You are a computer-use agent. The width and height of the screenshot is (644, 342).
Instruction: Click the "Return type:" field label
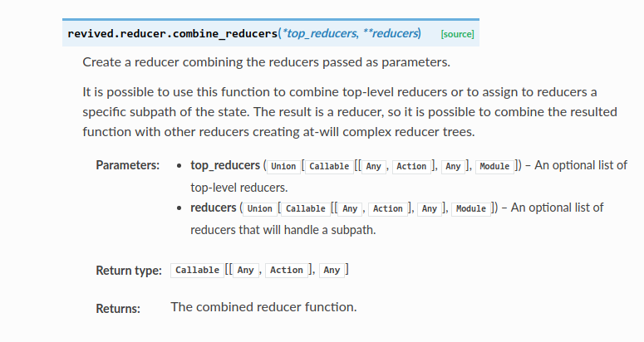[x=128, y=271]
